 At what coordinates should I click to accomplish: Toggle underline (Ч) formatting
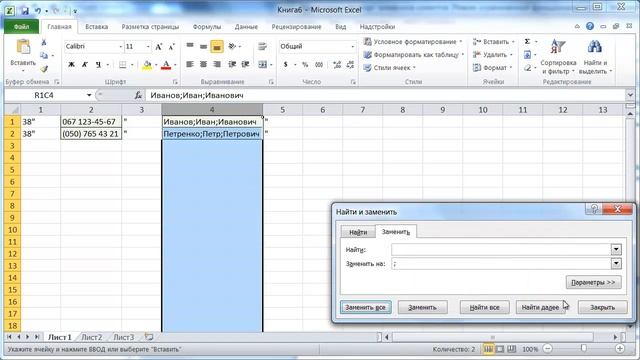click(x=98, y=64)
